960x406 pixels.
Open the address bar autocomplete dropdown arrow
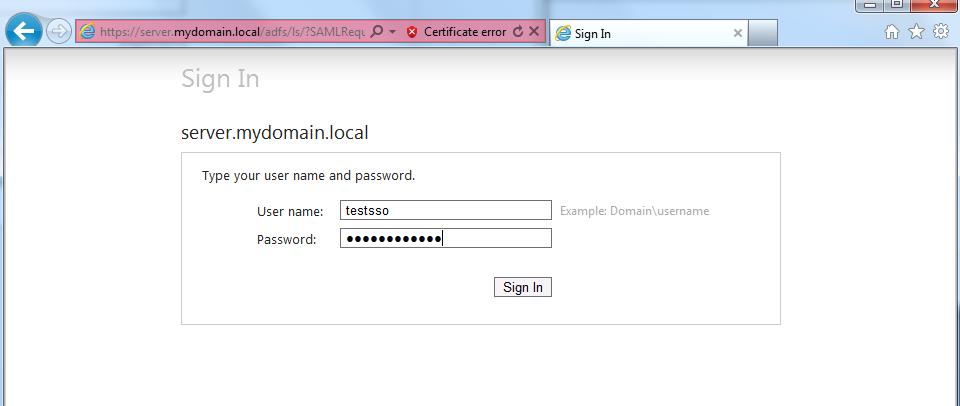tap(392, 31)
